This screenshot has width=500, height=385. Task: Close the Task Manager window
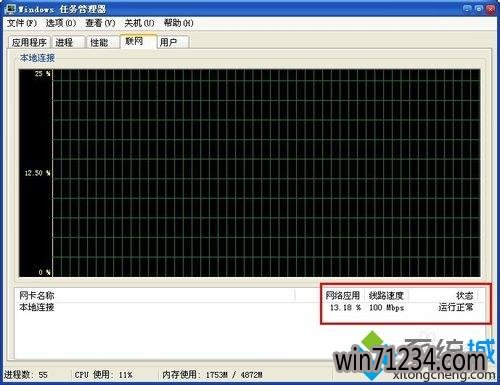[x=490, y=9]
